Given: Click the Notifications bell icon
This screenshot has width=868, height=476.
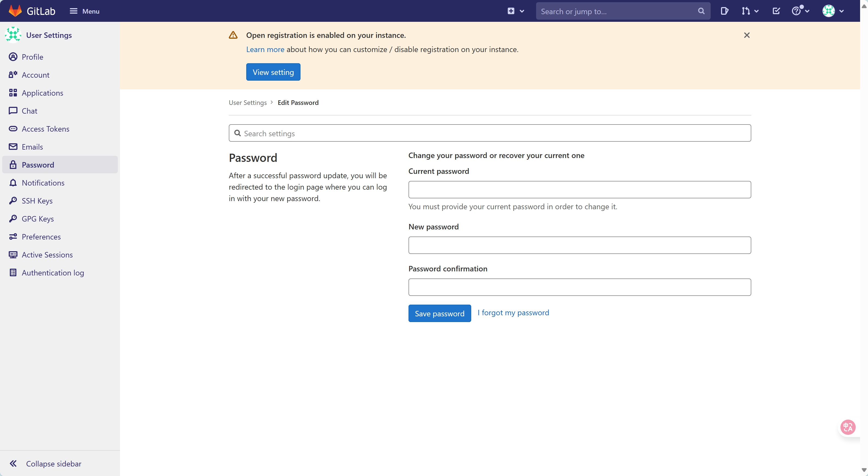Looking at the screenshot, I should point(13,183).
